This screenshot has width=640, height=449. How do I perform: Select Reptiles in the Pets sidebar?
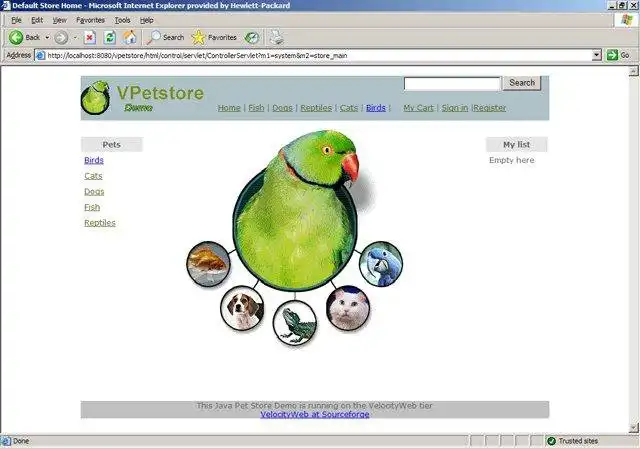coord(100,223)
